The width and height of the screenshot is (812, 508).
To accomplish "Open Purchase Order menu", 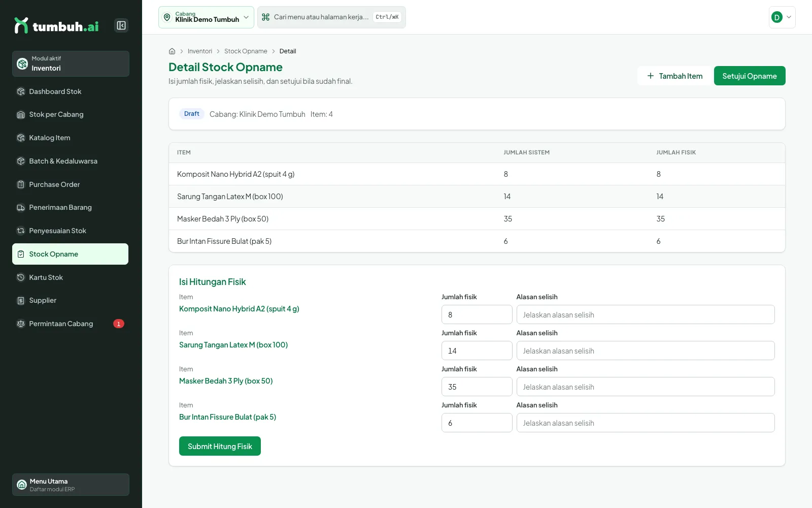I will pos(70,184).
